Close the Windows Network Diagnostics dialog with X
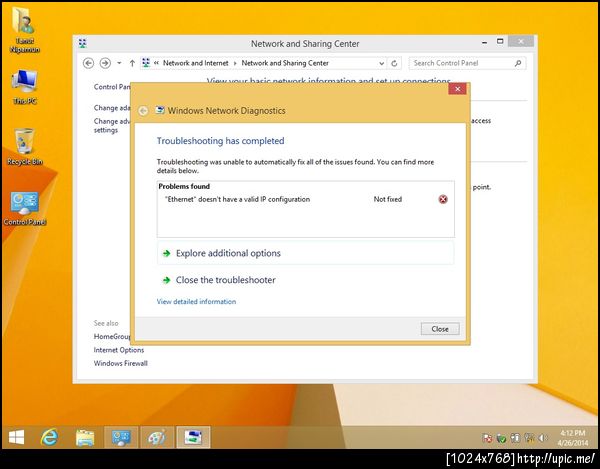 click(457, 89)
